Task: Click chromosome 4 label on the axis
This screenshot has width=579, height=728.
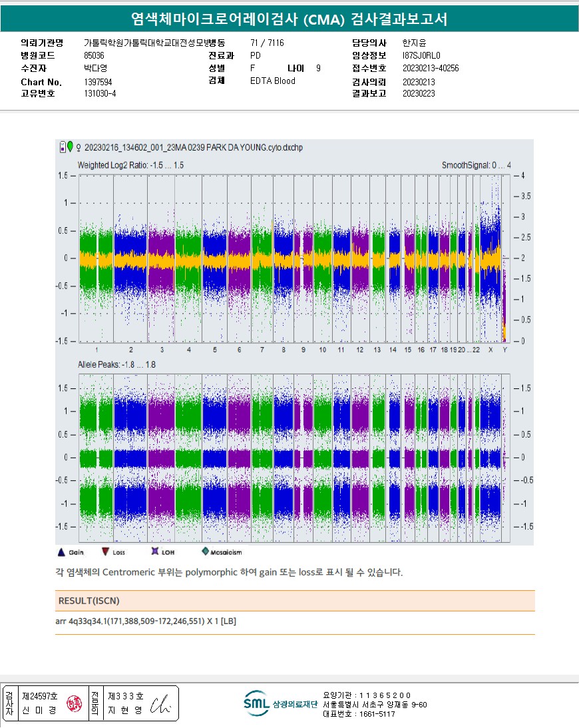Action: [188, 350]
